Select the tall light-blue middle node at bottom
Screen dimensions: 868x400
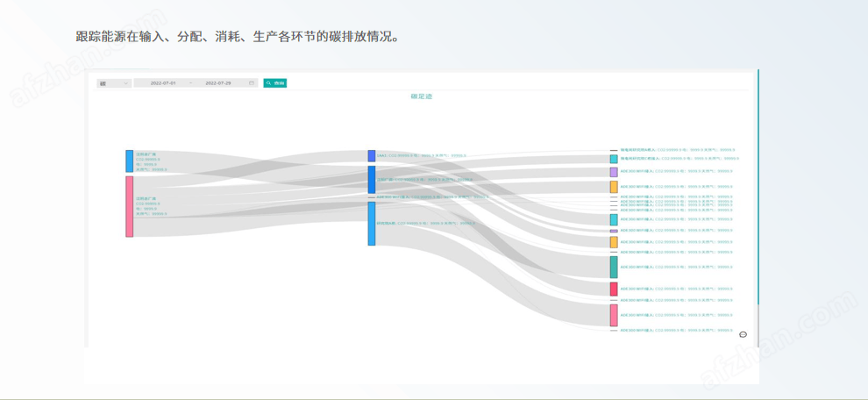pos(372,224)
